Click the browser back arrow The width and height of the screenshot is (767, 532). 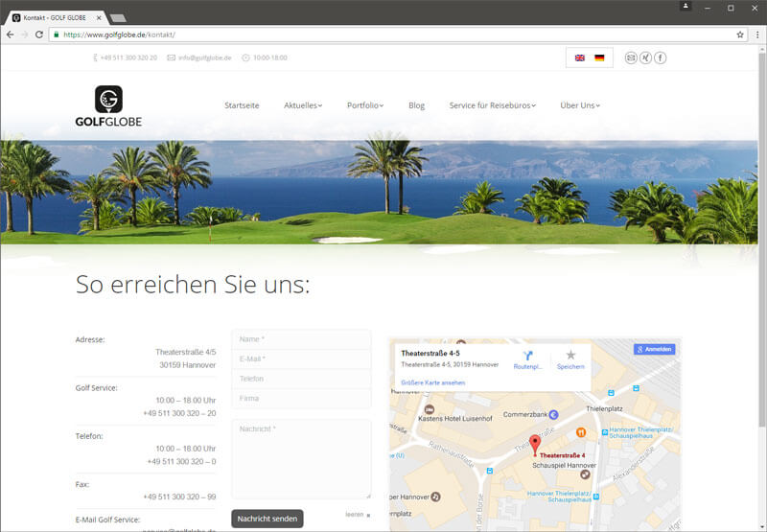tap(10, 35)
